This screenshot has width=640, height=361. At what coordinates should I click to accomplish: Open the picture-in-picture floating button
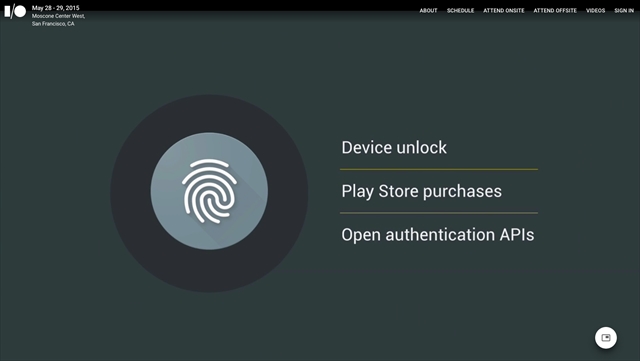[606, 338]
